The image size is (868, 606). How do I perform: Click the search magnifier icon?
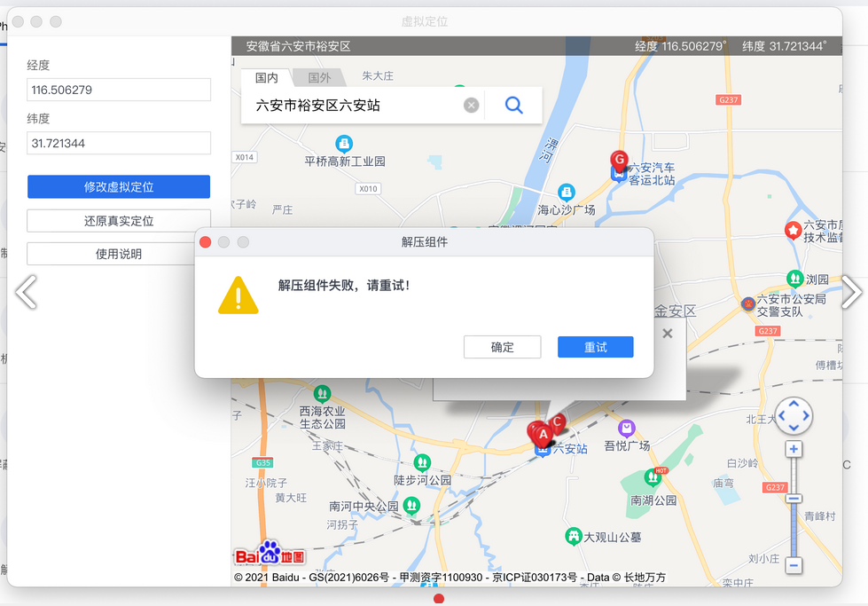point(513,106)
